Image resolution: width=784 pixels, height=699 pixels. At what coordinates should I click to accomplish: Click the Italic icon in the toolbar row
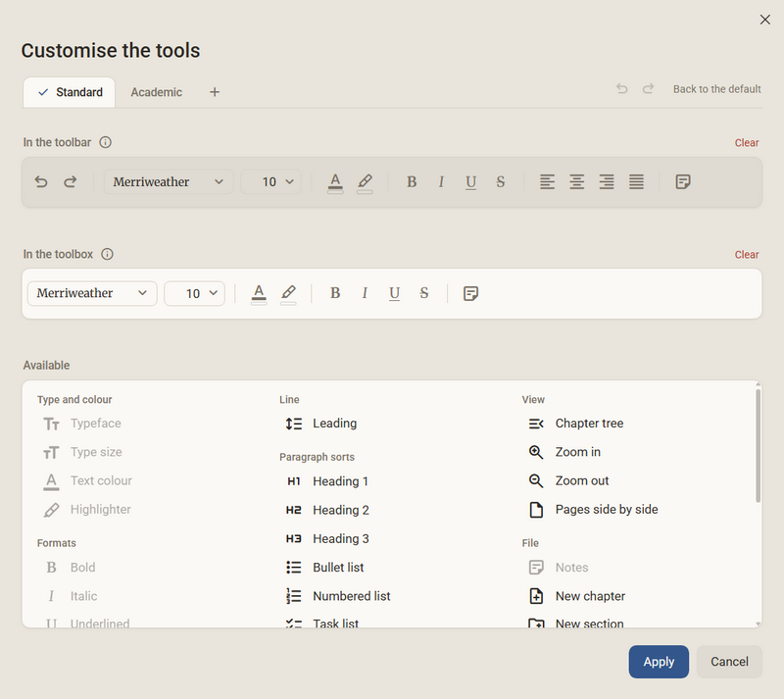coord(441,181)
